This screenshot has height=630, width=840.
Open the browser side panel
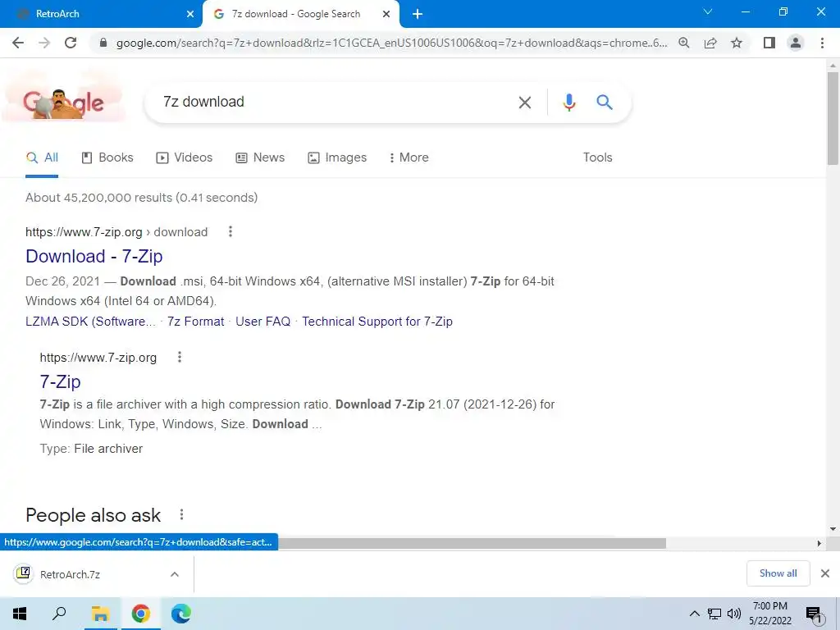coord(769,43)
